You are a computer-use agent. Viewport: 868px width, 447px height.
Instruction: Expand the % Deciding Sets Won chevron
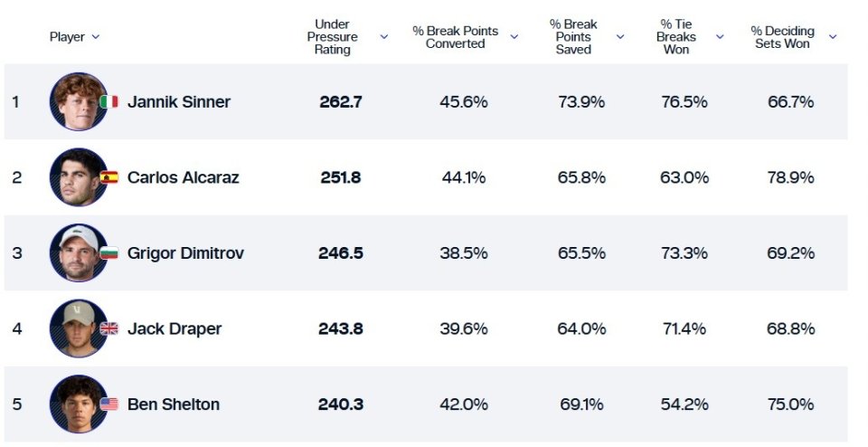tap(833, 37)
